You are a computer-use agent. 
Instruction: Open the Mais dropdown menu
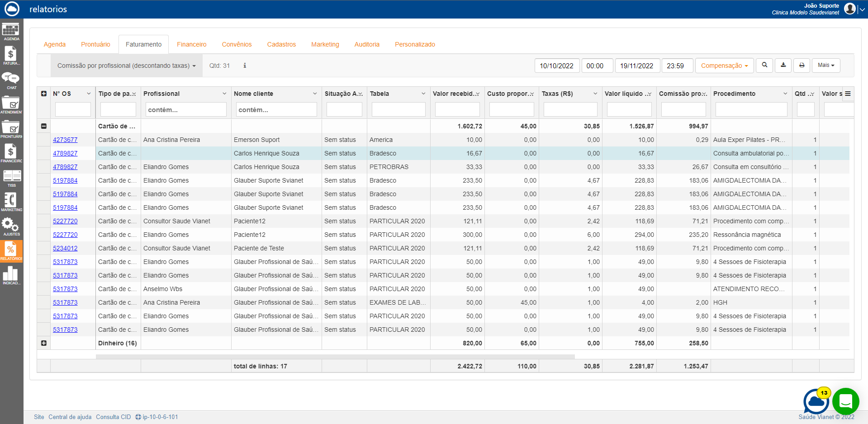pyautogui.click(x=825, y=66)
